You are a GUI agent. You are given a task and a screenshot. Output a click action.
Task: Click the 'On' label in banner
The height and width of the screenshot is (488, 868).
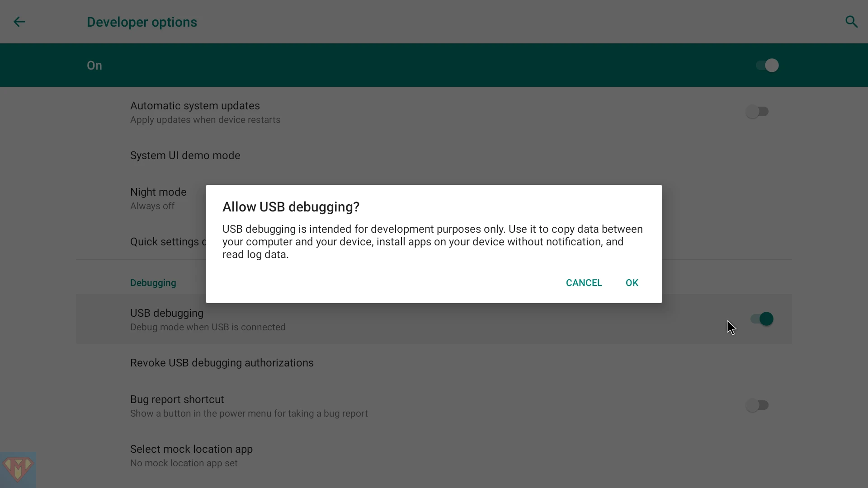tap(94, 66)
